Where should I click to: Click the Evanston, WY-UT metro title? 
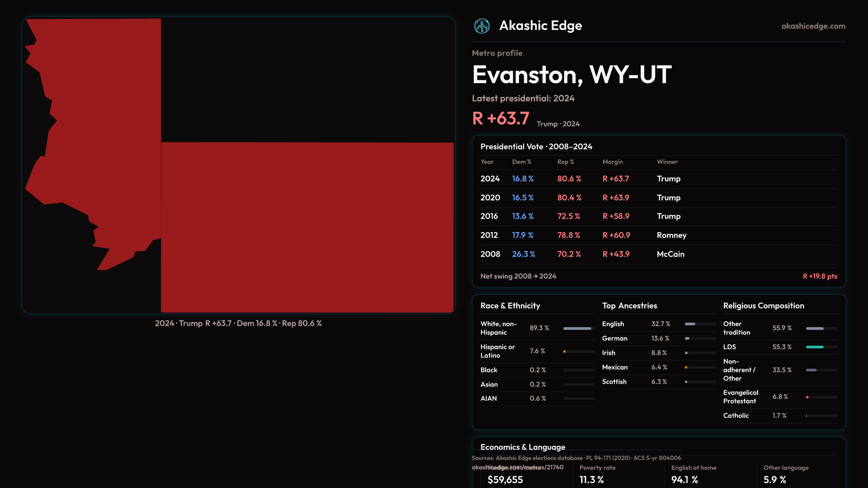[x=571, y=75]
